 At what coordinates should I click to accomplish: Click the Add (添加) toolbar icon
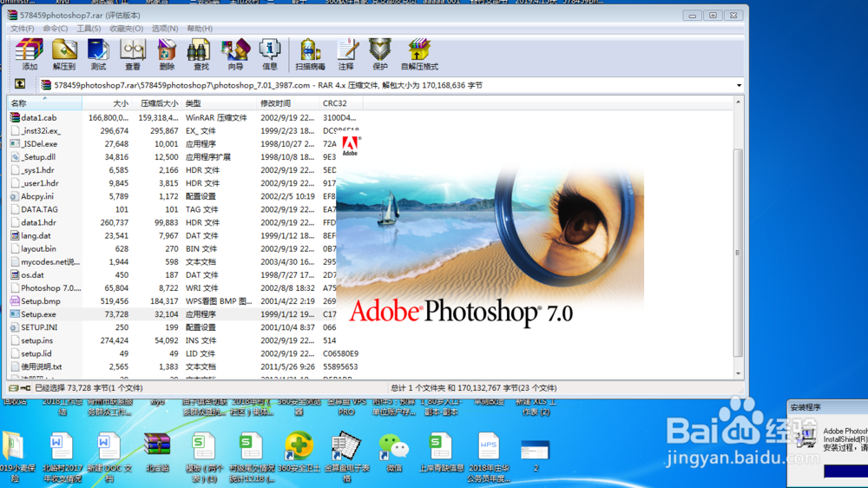point(30,55)
